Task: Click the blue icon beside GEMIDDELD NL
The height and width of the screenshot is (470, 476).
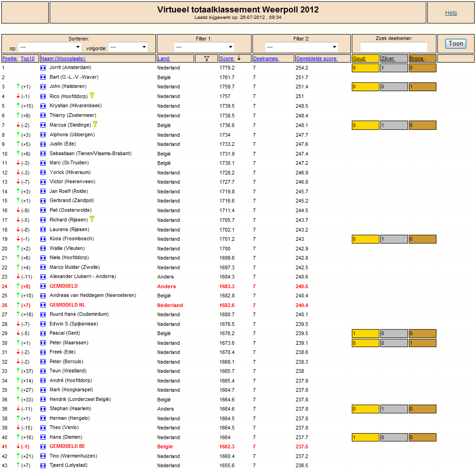Action: (x=43, y=305)
